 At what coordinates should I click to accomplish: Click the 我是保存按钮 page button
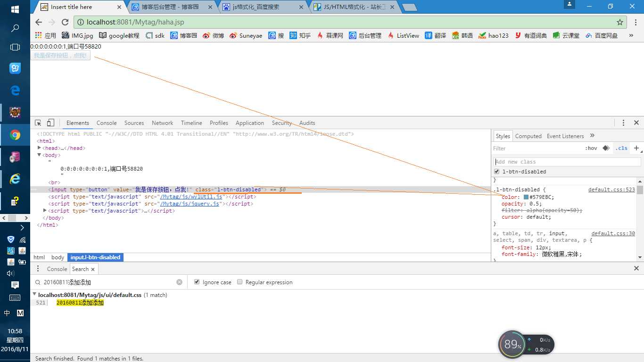[60, 56]
